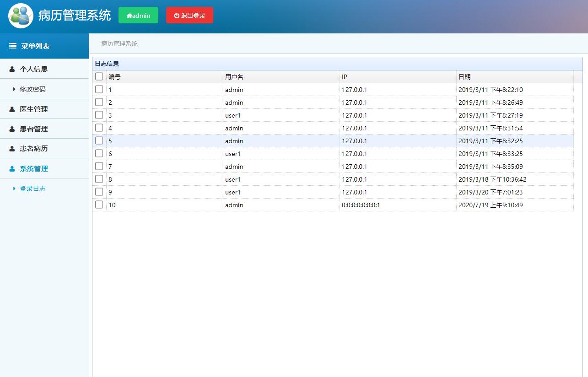Open the 医生管理 menu item
588x377 pixels.
(x=34, y=109)
